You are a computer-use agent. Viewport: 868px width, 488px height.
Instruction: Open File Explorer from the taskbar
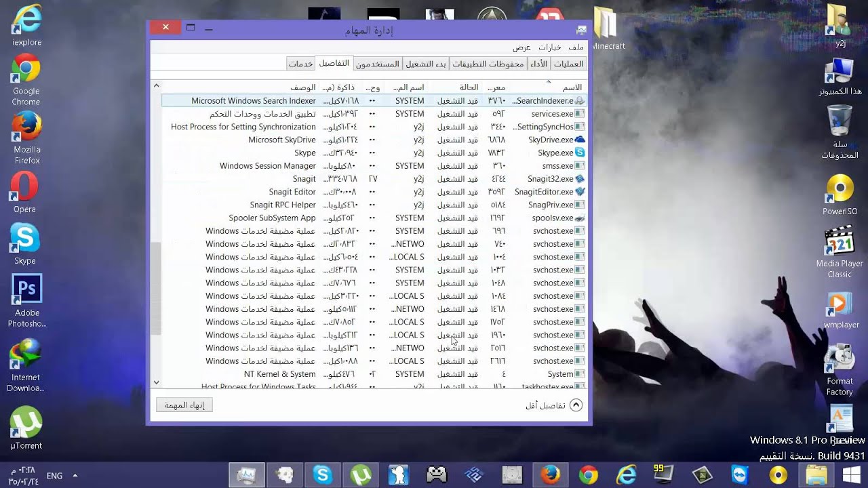[816, 474]
